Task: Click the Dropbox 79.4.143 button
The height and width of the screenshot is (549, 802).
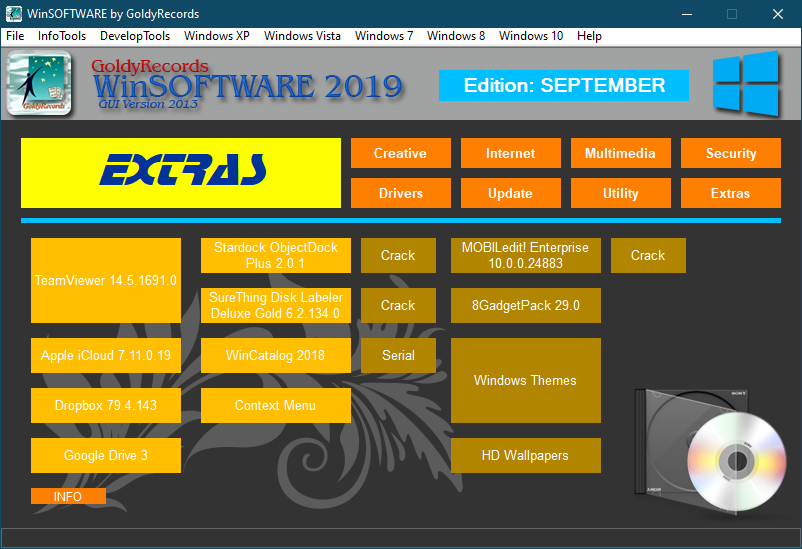Action: coord(106,405)
